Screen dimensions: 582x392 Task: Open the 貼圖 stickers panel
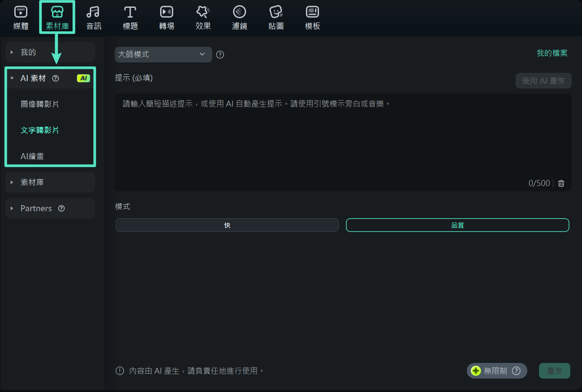[x=276, y=17]
